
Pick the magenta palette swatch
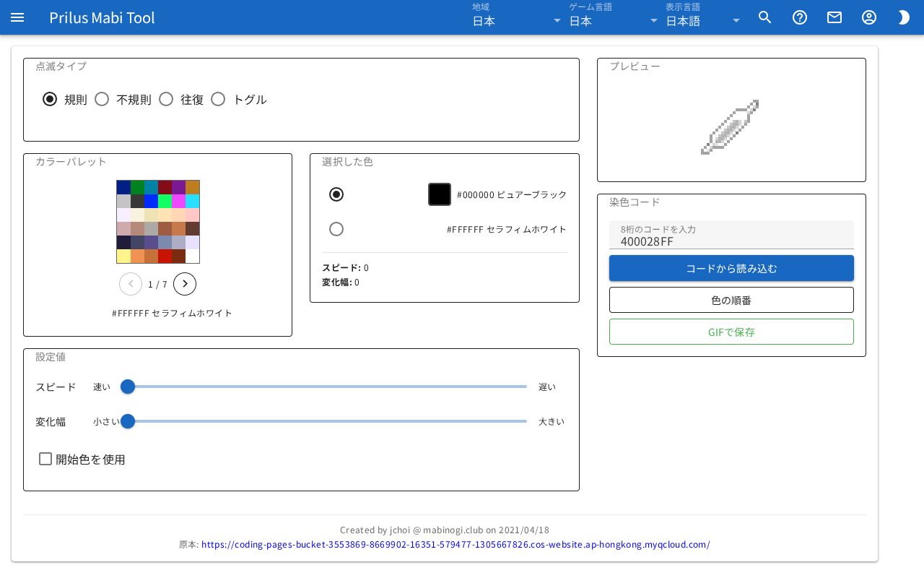tap(178, 201)
